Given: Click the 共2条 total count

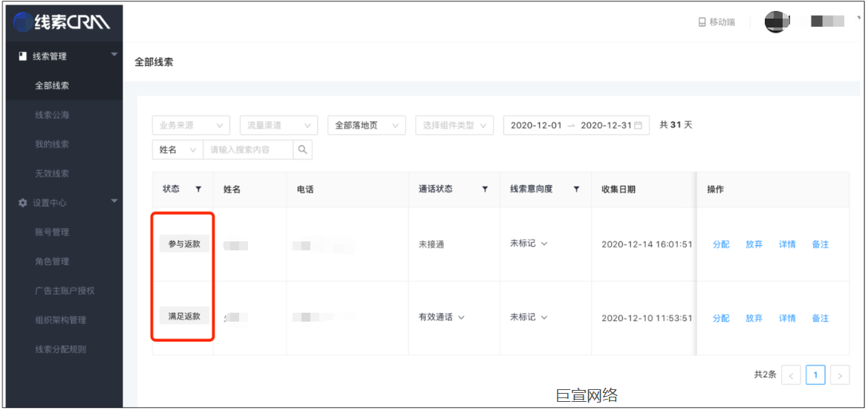Looking at the screenshot, I should coord(765,375).
